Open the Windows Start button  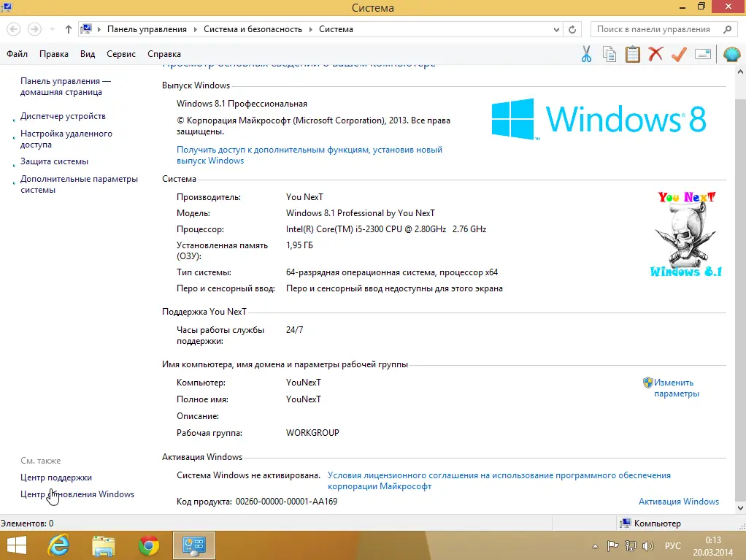point(17,545)
